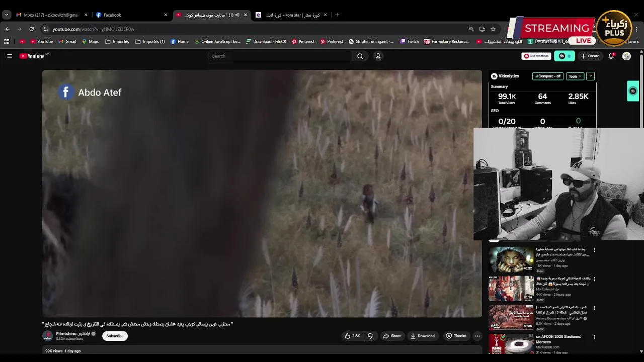644x362 pixels.
Task: Click the Videolytics logo icon
Action: click(x=494, y=76)
